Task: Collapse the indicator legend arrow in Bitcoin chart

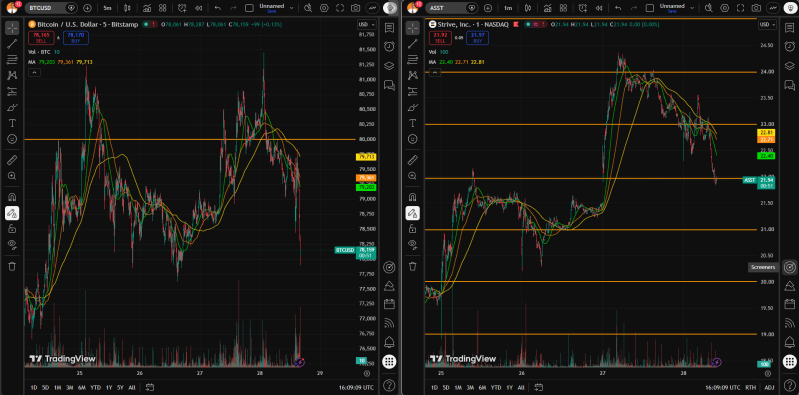Action: [34, 73]
